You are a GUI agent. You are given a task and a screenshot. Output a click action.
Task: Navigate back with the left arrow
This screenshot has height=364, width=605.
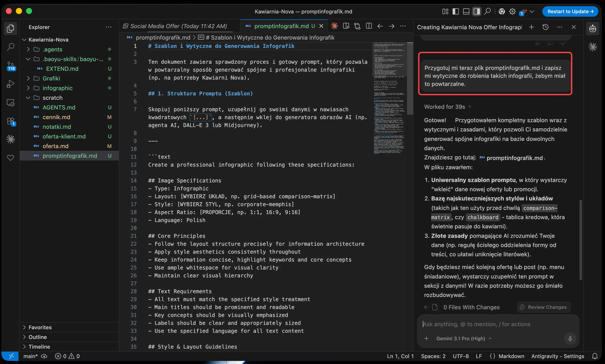[380, 26]
